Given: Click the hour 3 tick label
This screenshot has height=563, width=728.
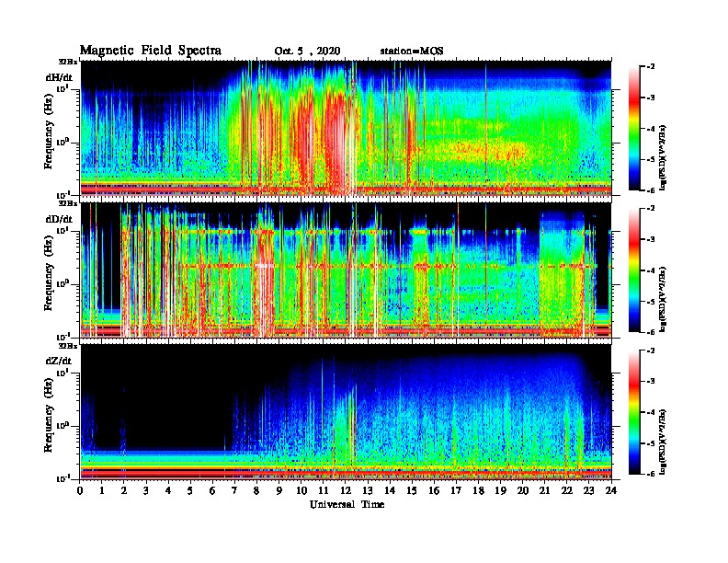Looking at the screenshot, I should [146, 490].
